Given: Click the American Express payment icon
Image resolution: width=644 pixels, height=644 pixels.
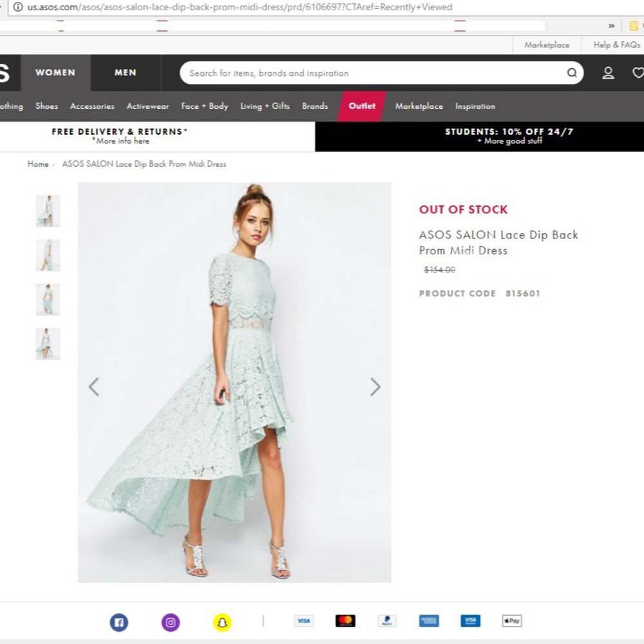Looking at the screenshot, I should click(429, 621).
